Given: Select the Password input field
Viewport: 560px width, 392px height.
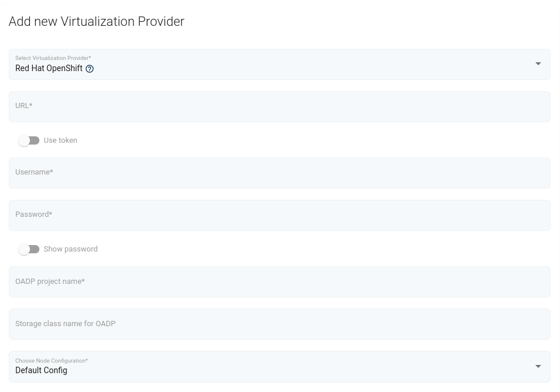Looking at the screenshot, I should [280, 216].
